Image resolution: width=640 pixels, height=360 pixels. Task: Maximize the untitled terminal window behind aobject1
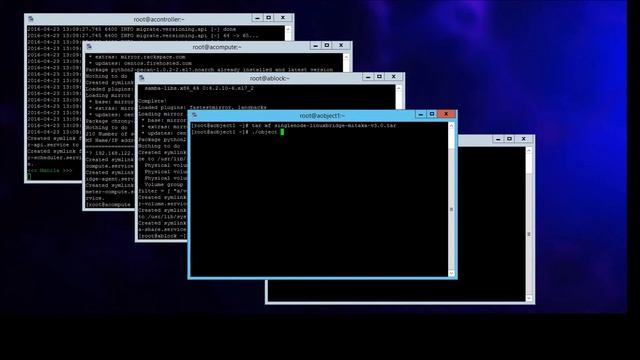click(x=509, y=139)
